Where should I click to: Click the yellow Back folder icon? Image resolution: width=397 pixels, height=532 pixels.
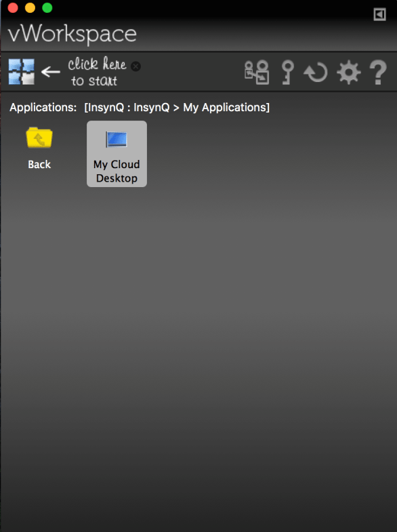pos(39,138)
